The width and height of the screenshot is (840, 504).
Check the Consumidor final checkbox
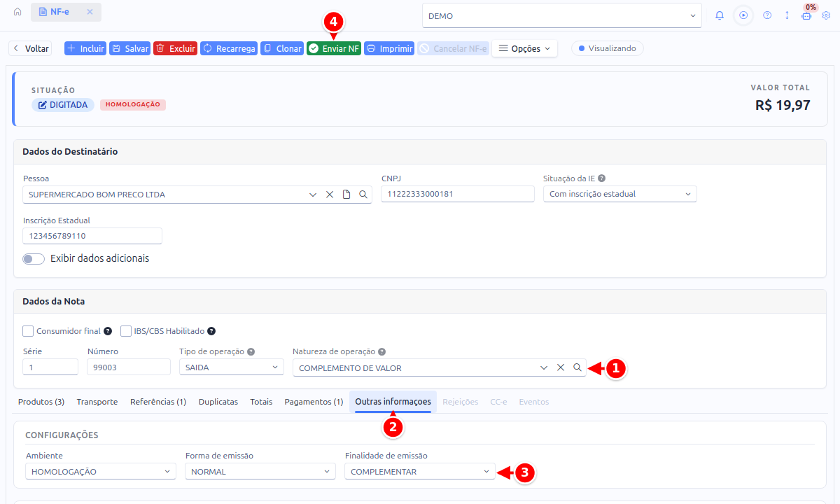tap(28, 331)
